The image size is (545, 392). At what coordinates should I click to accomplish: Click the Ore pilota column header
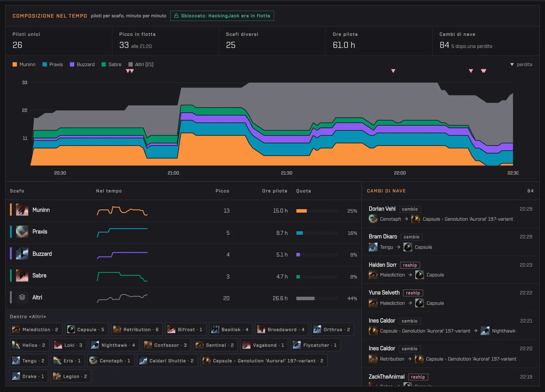275,191
